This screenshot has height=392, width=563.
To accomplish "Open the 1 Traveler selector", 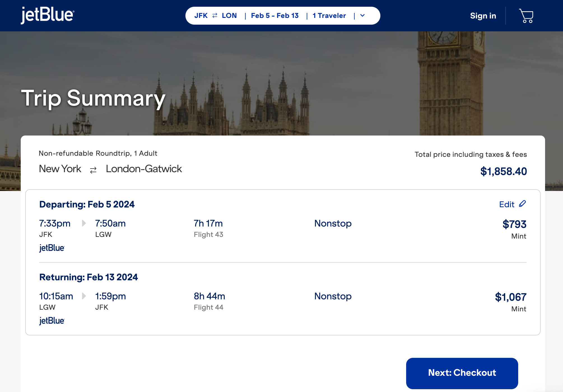I will [329, 16].
